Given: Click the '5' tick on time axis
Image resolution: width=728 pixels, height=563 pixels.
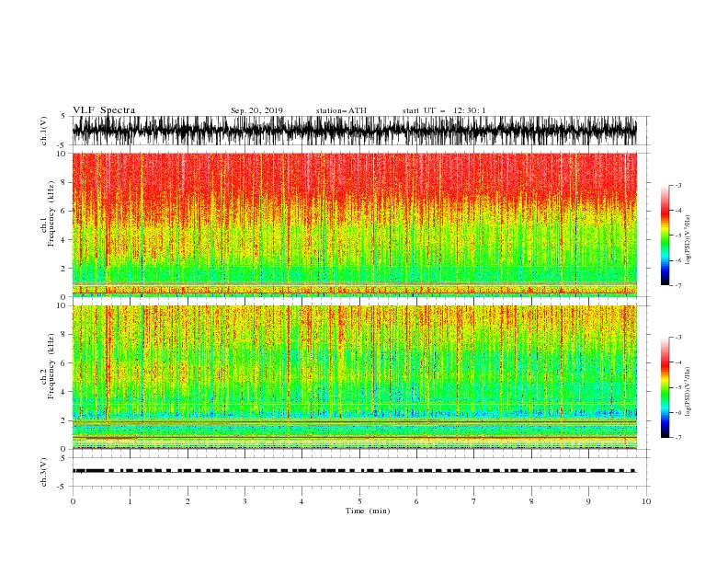Looking at the screenshot, I should tap(359, 501).
